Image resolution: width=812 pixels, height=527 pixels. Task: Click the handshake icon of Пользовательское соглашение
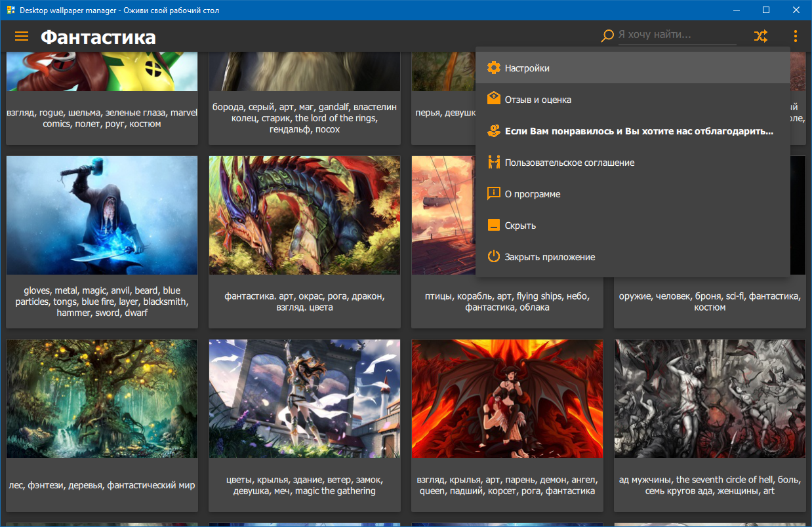494,162
